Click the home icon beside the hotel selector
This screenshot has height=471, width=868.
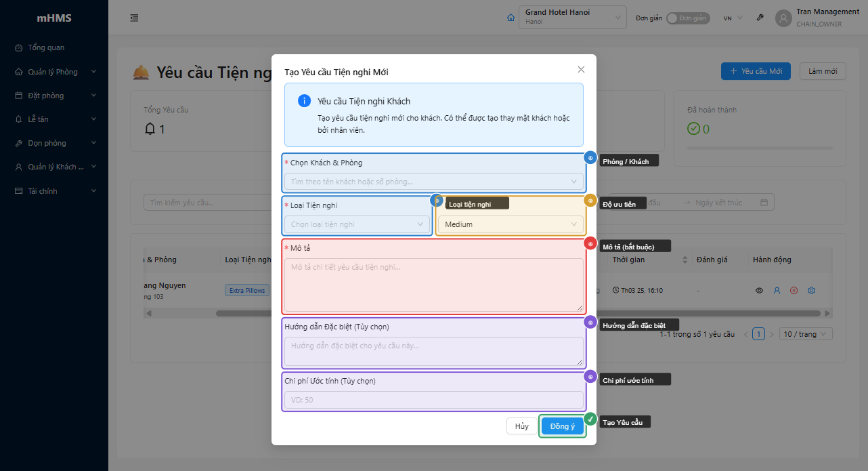[511, 18]
